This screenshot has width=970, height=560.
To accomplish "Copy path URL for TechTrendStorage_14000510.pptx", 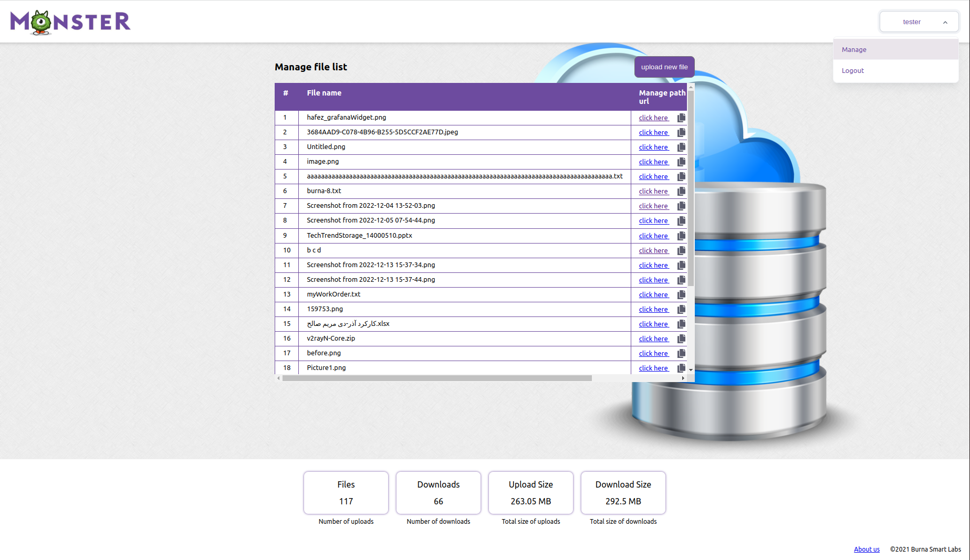I will (681, 236).
